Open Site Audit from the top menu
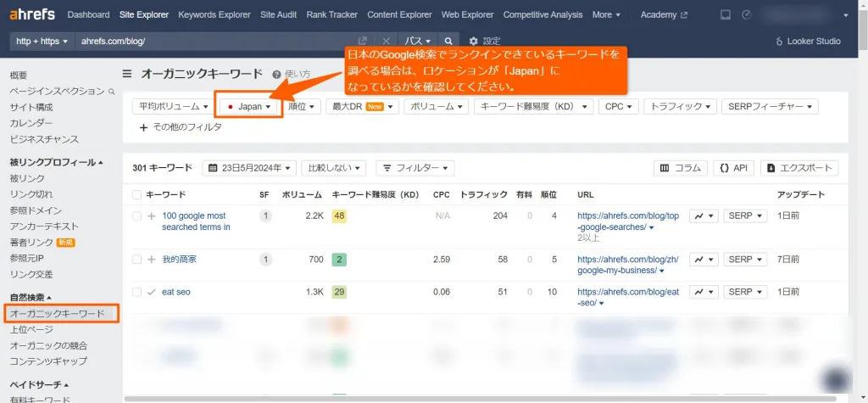 pos(278,15)
